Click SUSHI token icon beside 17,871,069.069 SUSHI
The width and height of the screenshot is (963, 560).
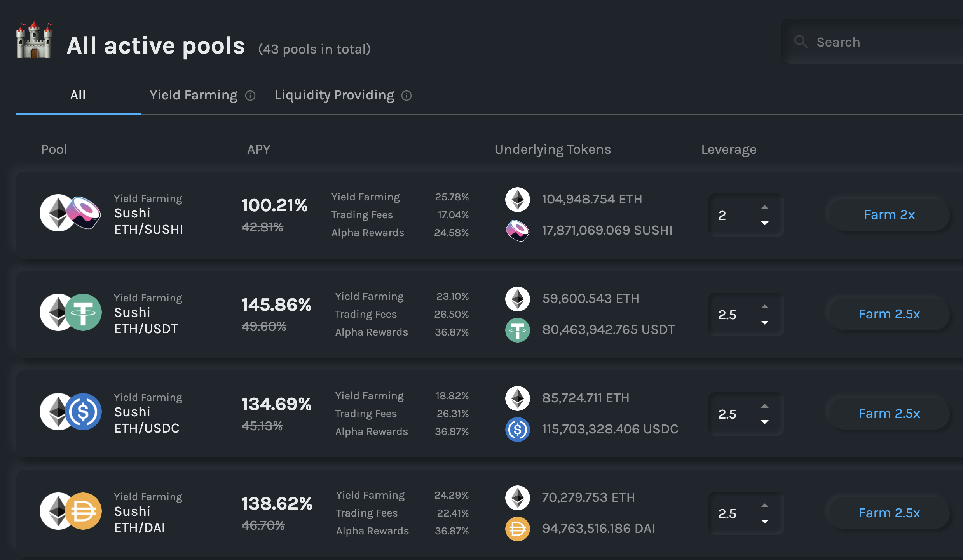point(518,231)
